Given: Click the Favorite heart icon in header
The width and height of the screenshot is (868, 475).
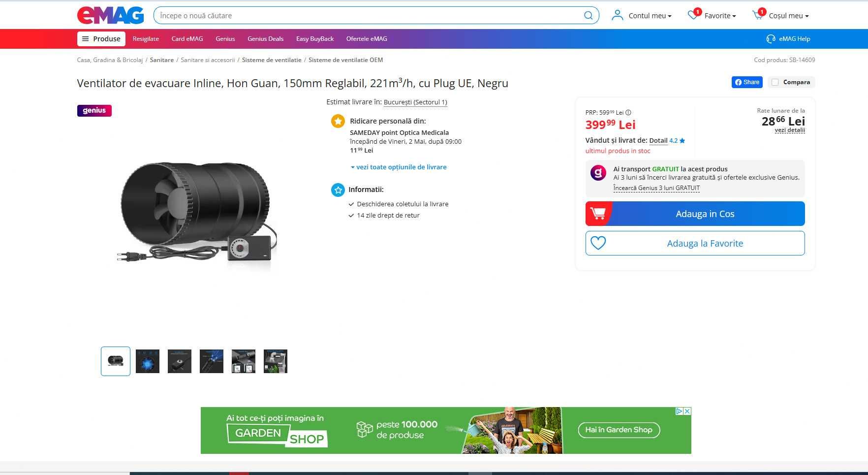Looking at the screenshot, I should click(x=693, y=15).
